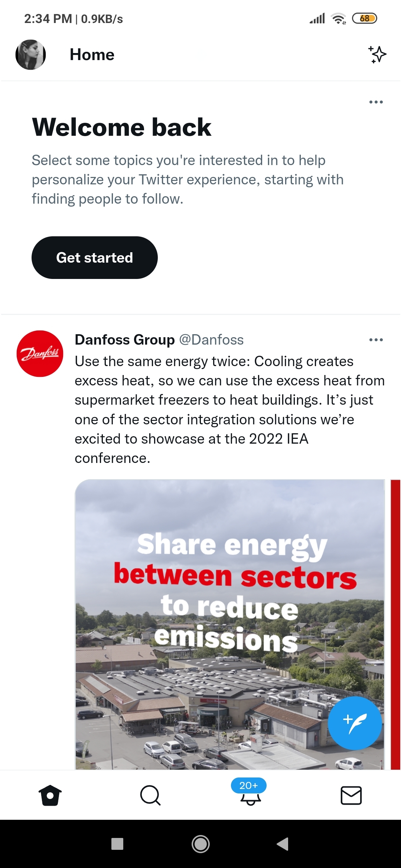
Task: Open Danfoss Group account name
Action: (124, 340)
